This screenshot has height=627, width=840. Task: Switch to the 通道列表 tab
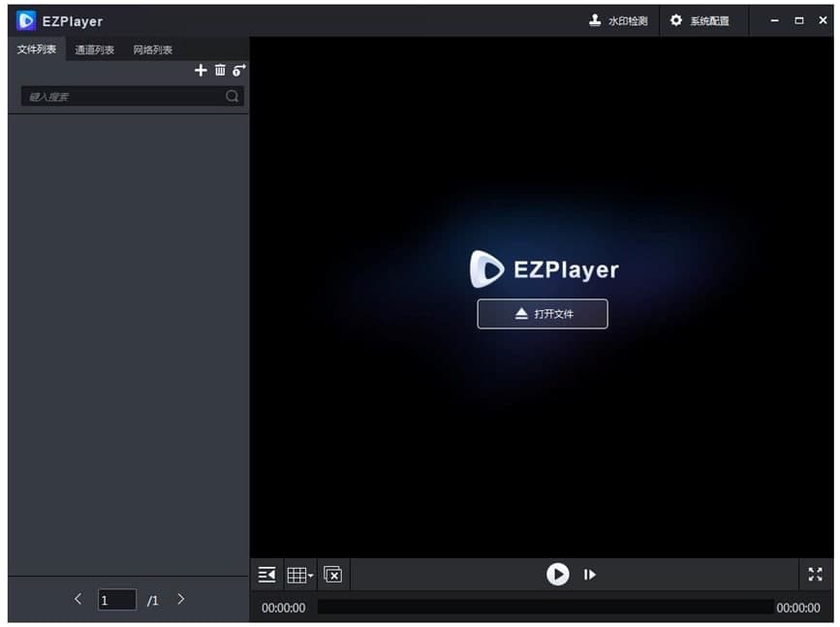[93, 48]
